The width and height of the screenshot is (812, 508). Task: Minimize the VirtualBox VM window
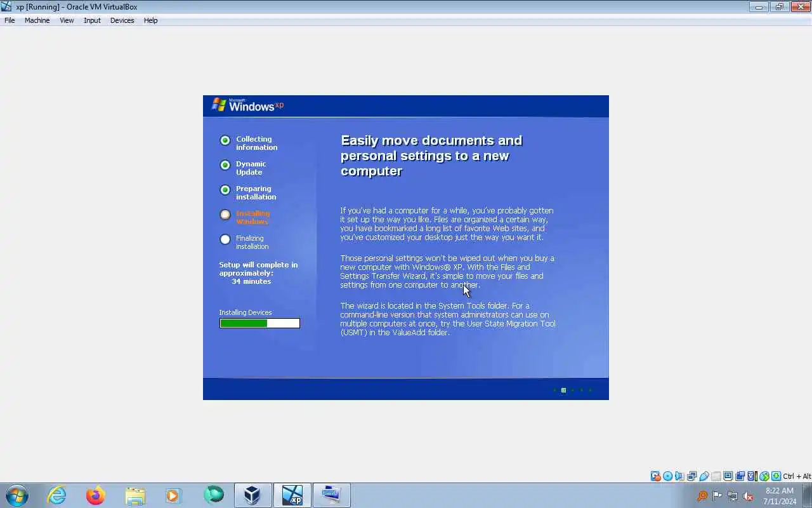coord(759,7)
